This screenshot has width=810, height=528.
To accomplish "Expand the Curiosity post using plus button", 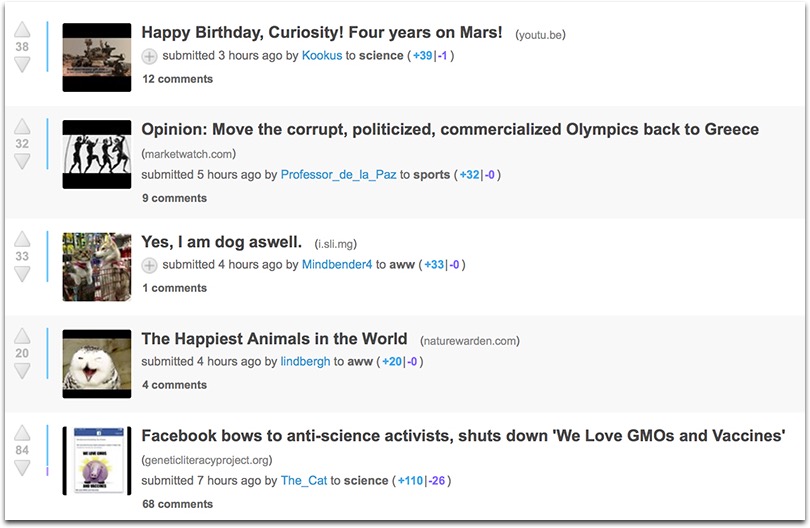I will click(149, 56).
